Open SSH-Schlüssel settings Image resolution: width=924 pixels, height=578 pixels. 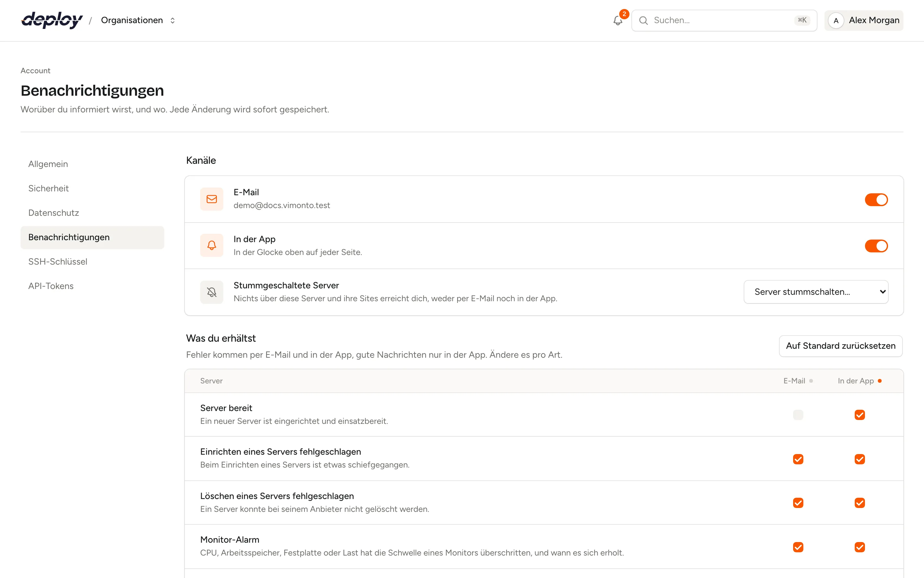tap(92, 262)
